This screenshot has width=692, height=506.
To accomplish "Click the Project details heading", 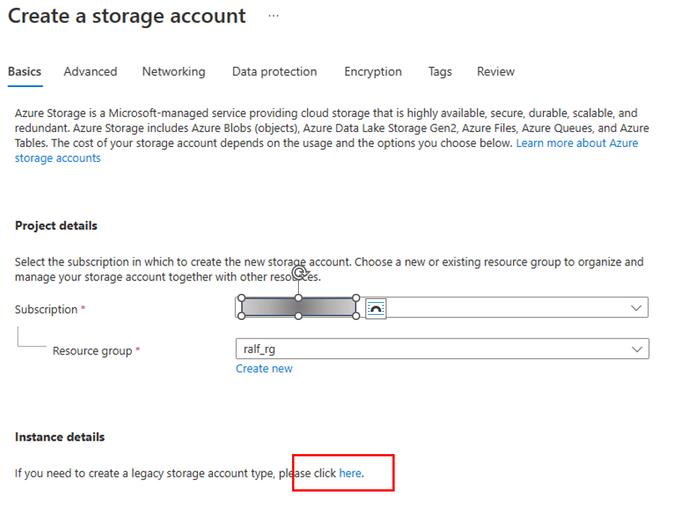I will tap(56, 226).
